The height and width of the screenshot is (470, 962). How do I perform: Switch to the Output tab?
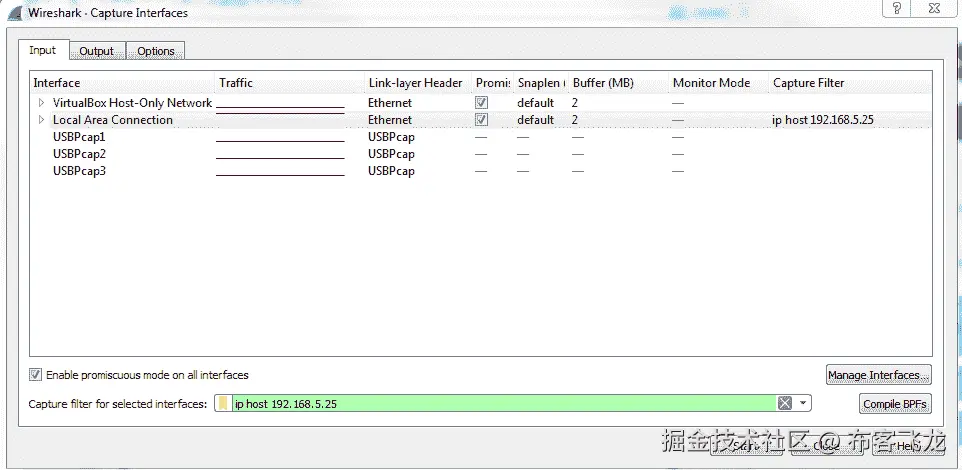(97, 51)
